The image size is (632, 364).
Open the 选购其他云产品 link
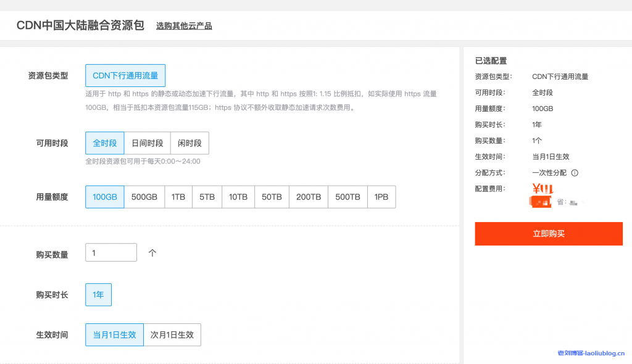click(x=184, y=26)
